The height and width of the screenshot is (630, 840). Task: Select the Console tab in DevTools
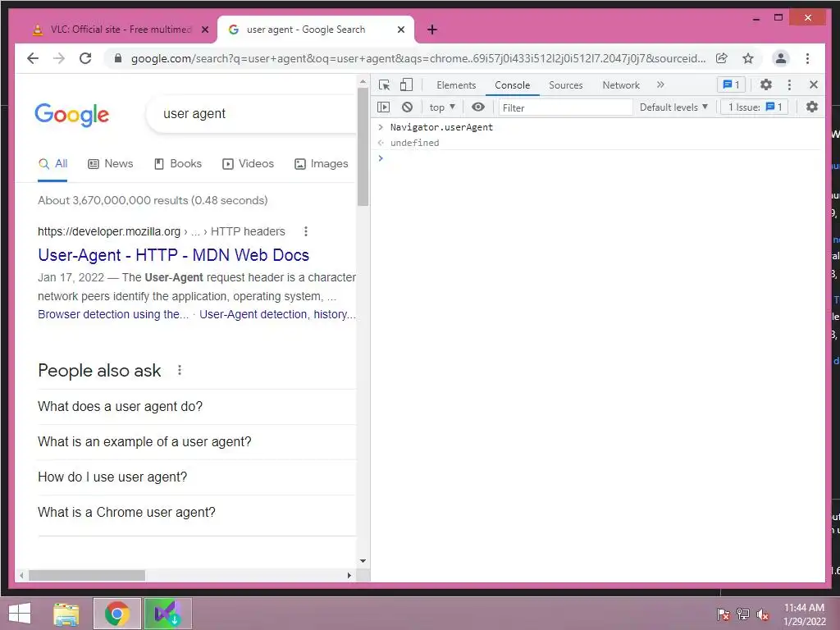(x=512, y=85)
